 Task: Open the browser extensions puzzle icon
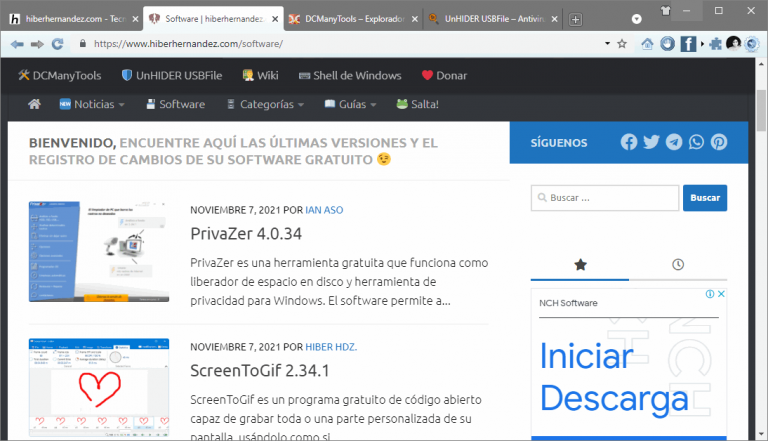point(716,44)
